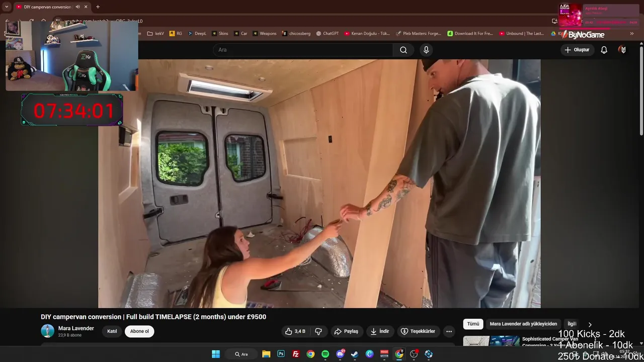The image size is (644, 362).
Task: Mute the tab using the speaker icon
Action: [x=77, y=7]
